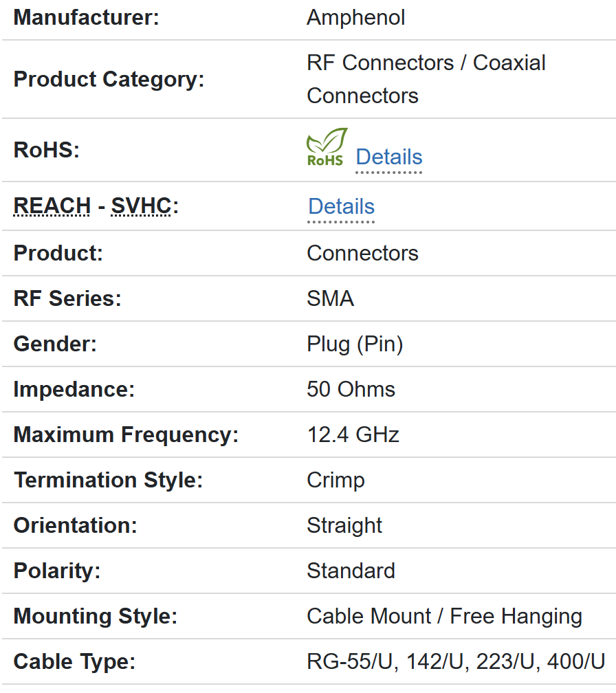Select the Standard polarity value

pos(351,571)
